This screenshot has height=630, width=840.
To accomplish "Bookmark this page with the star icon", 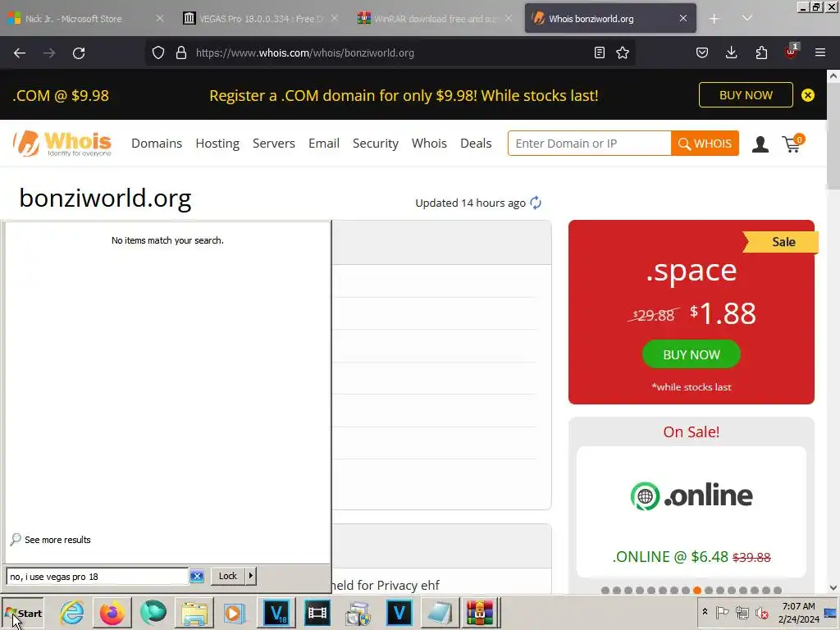I will pos(623,52).
